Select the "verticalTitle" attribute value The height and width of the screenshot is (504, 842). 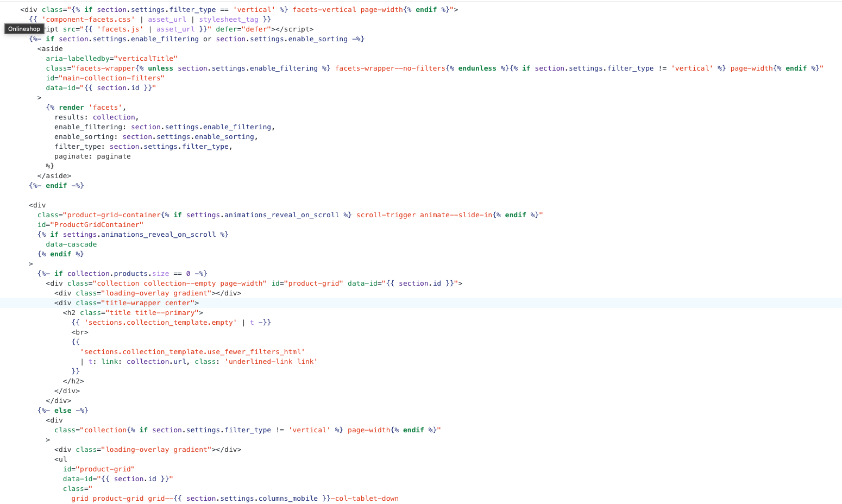coord(146,59)
